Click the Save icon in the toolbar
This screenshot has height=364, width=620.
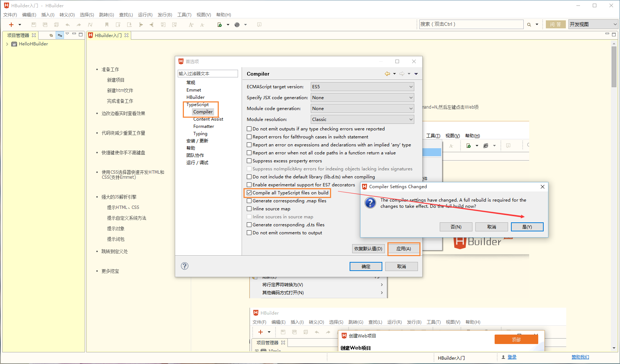click(34, 24)
